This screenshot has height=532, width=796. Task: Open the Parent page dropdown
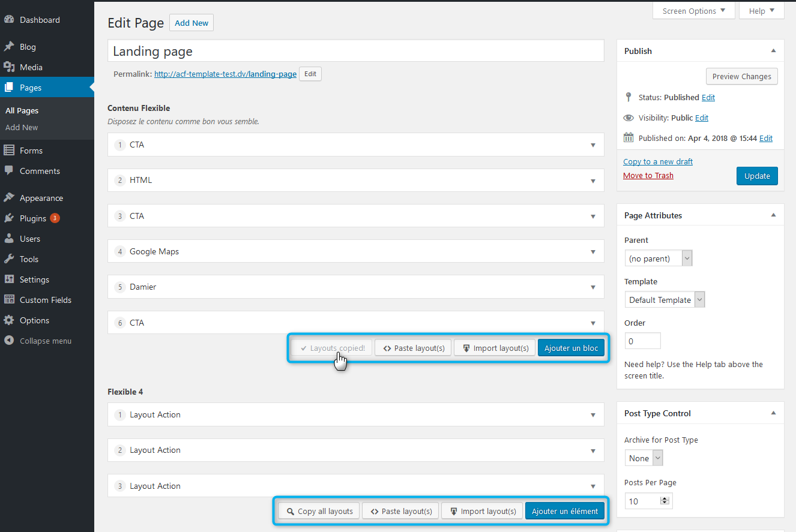(659, 259)
